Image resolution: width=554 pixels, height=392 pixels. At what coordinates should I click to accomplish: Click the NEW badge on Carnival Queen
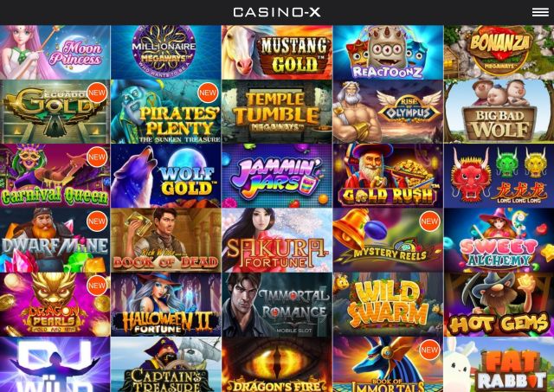tap(97, 157)
